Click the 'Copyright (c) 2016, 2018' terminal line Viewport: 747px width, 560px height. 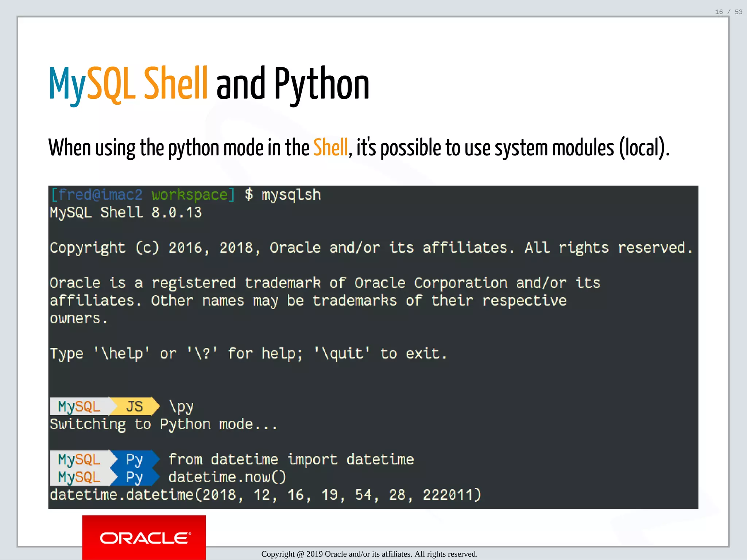pyautogui.click(x=371, y=248)
